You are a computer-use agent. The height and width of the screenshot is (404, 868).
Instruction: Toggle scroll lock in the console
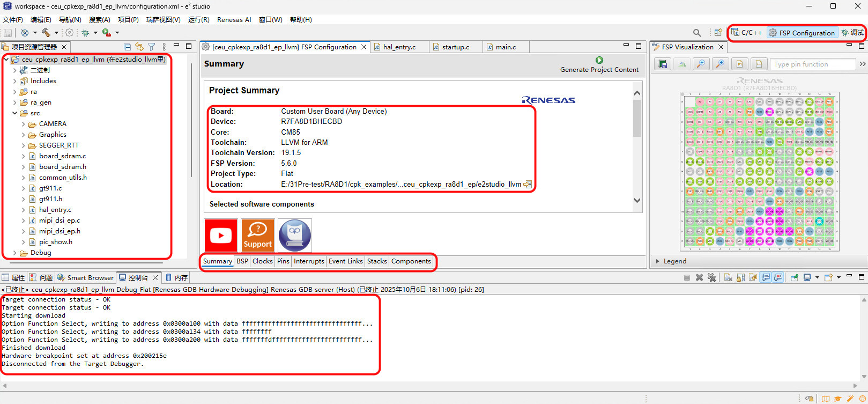[x=740, y=277]
